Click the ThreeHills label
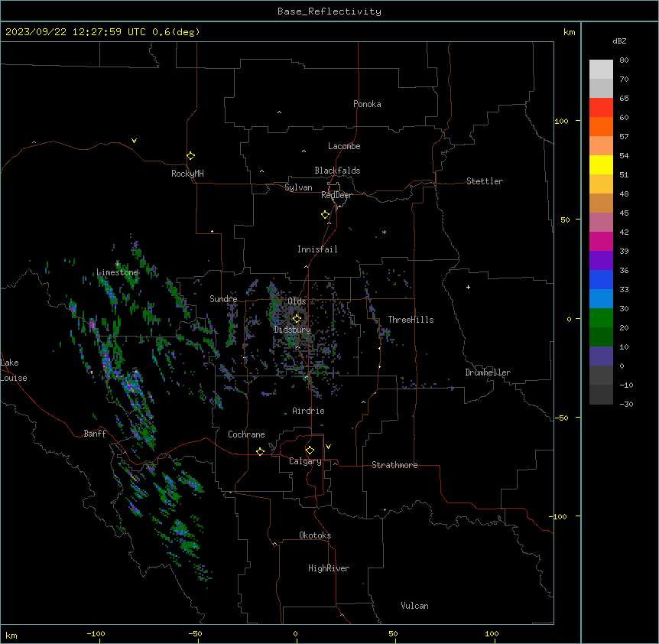Image resolution: width=659 pixels, height=644 pixels. pyautogui.click(x=411, y=320)
